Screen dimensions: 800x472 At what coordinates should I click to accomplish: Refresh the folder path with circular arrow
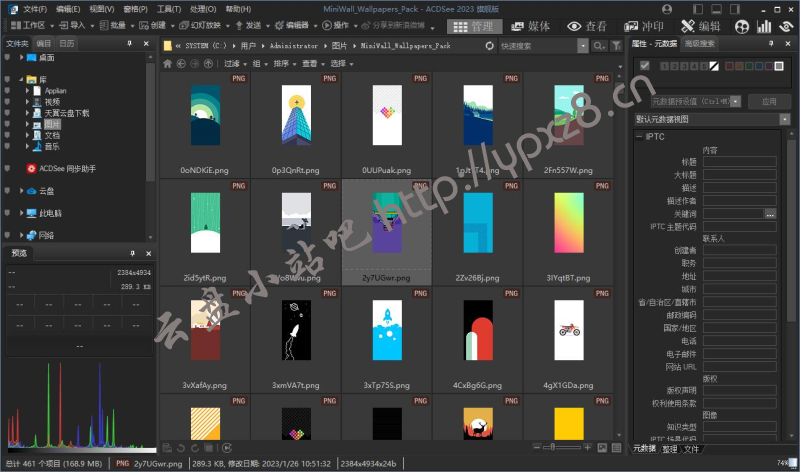[489, 46]
